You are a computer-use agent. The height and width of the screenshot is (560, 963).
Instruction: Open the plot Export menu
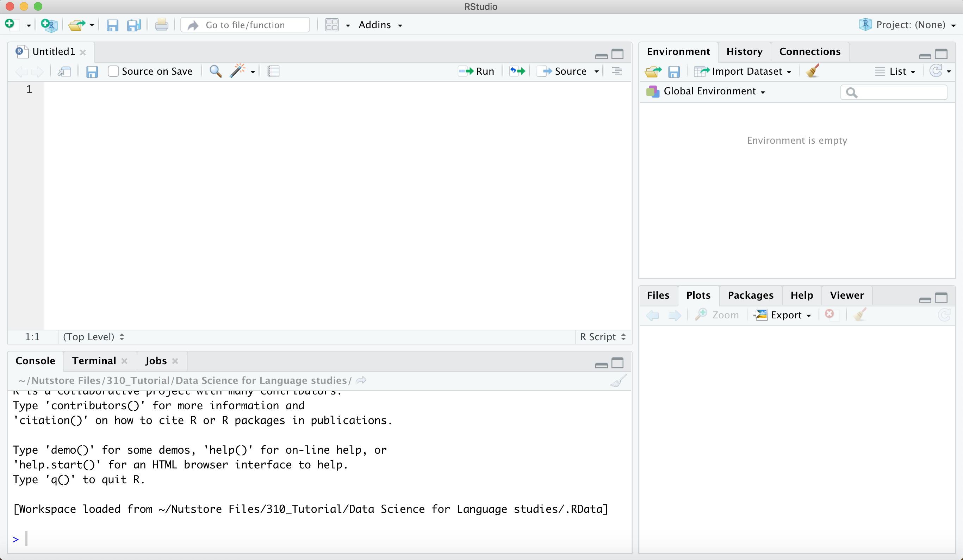782,315
